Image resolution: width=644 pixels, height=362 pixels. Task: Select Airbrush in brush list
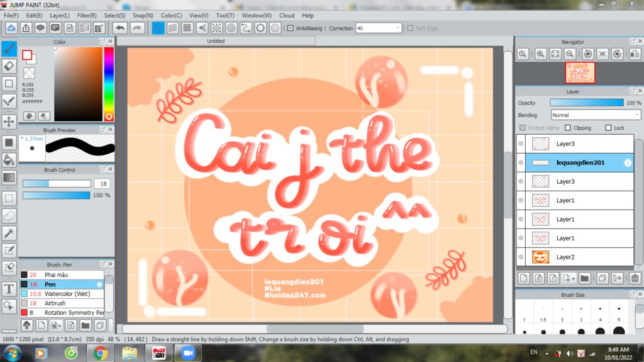tap(62, 303)
